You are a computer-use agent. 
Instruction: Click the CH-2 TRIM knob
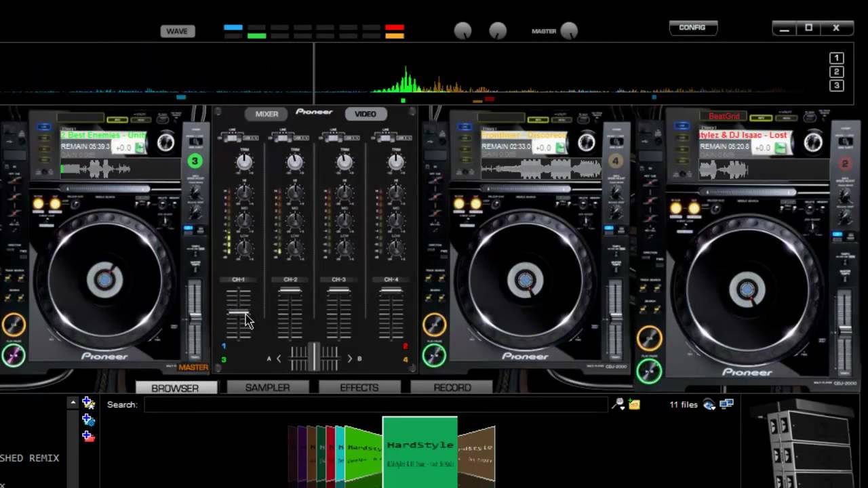(294, 162)
